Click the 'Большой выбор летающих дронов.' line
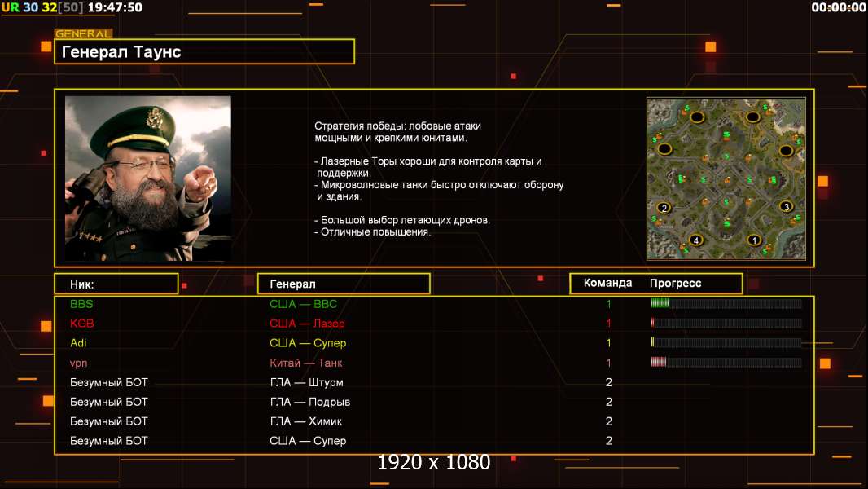Viewport: 868px width, 489px height. point(402,220)
